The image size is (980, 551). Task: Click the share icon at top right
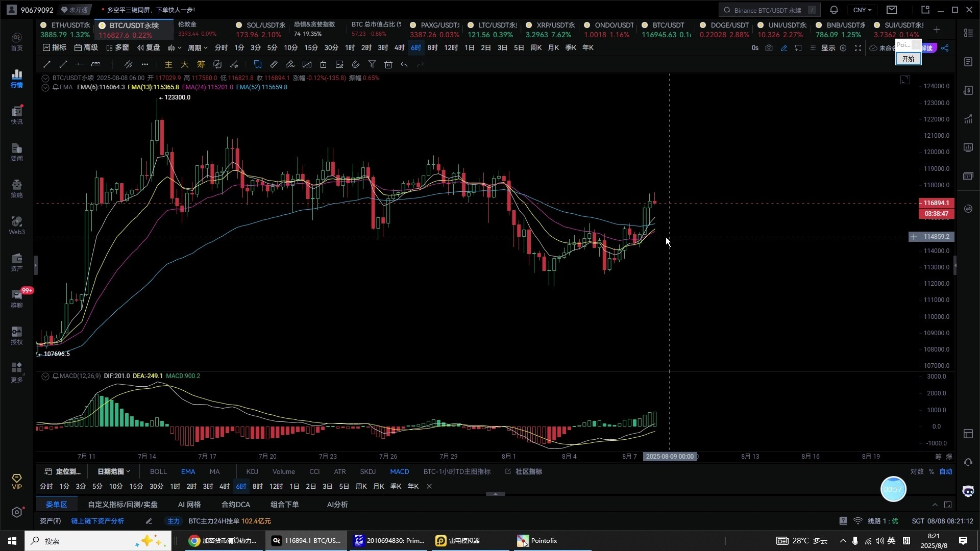click(x=945, y=48)
